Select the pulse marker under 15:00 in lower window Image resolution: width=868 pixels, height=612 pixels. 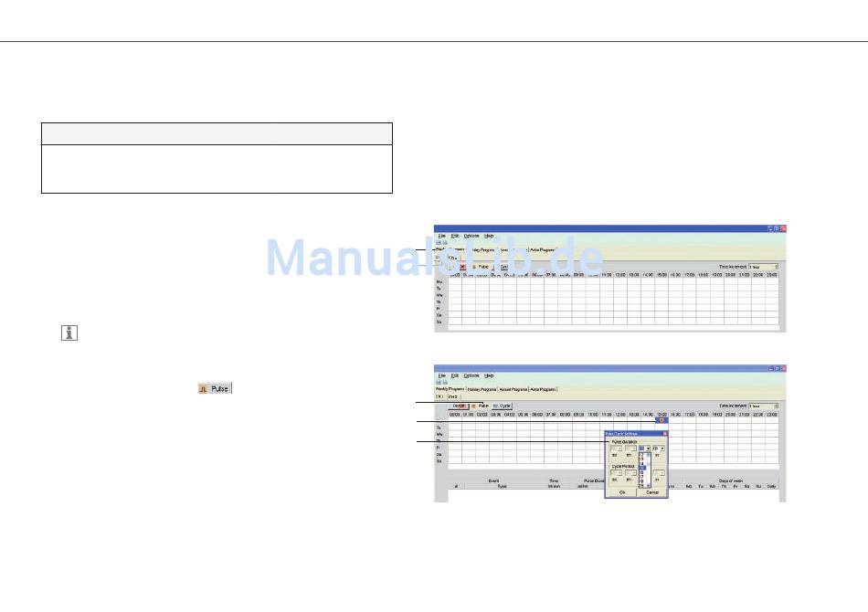(662, 420)
